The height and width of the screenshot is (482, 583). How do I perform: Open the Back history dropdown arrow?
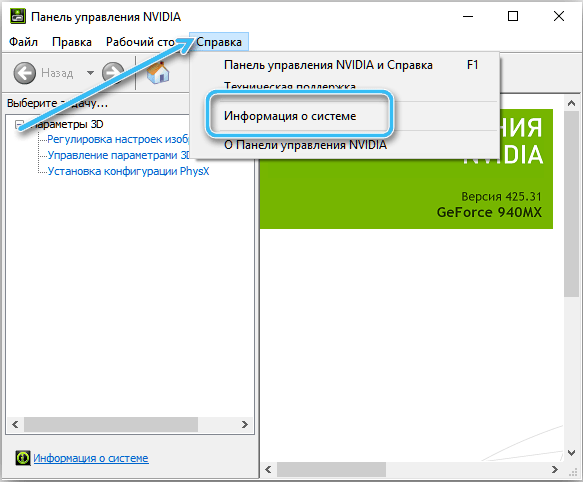pyautogui.click(x=90, y=73)
